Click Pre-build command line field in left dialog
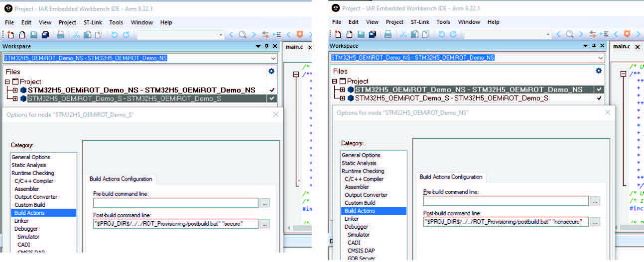The width and height of the screenshot is (644, 262). tap(175, 203)
